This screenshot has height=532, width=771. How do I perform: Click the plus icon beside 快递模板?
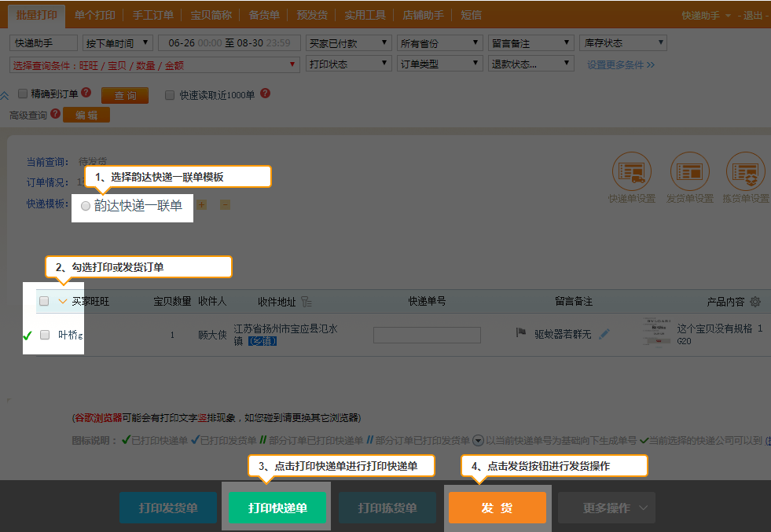[201, 205]
